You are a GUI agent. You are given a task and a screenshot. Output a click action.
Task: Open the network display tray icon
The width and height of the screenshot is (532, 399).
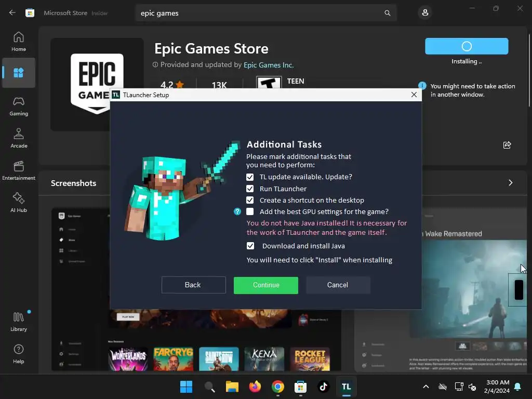pyautogui.click(x=459, y=387)
